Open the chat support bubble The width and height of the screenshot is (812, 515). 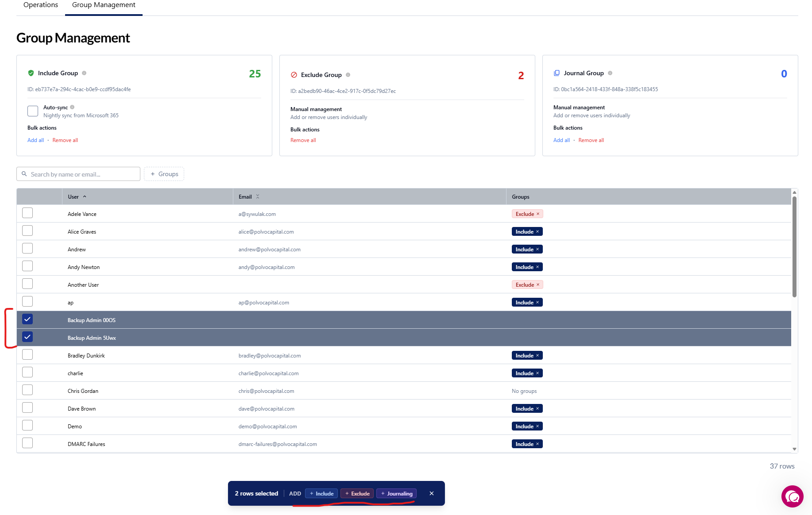pyautogui.click(x=792, y=496)
